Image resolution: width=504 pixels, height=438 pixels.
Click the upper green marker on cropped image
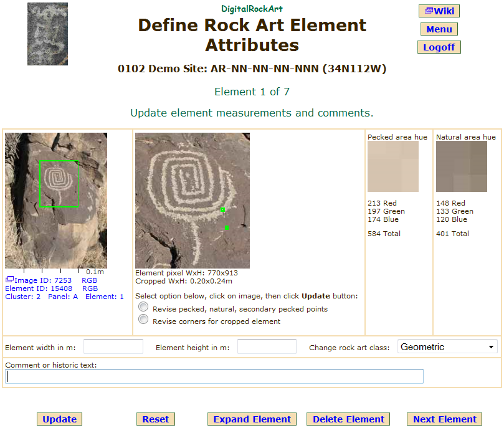(222, 210)
